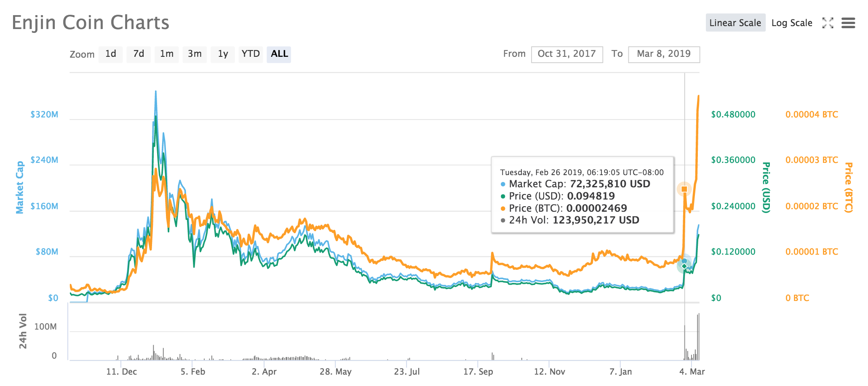Image resolution: width=868 pixels, height=386 pixels.
Task: Click the 11. Dec date label
Action: (121, 372)
